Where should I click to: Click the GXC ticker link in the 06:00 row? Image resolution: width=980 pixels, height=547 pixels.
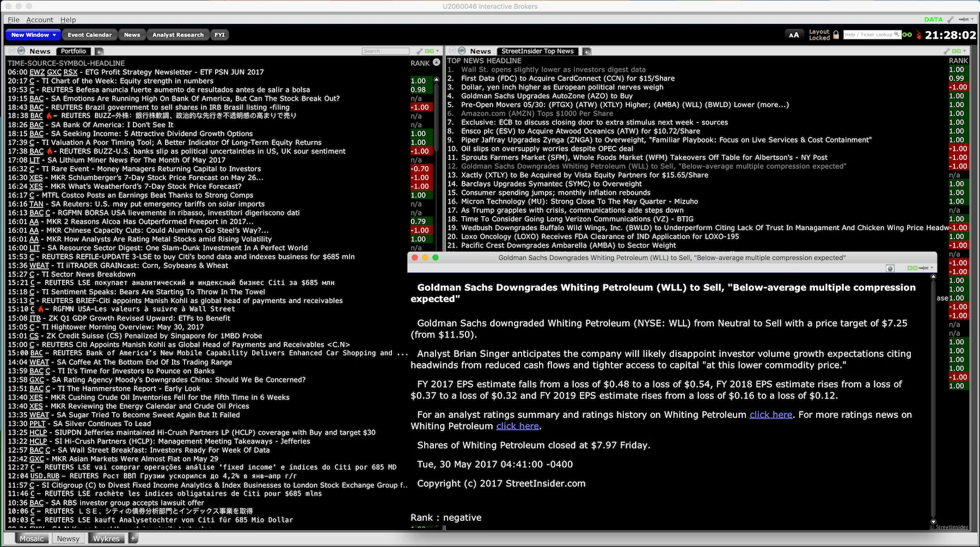click(54, 72)
